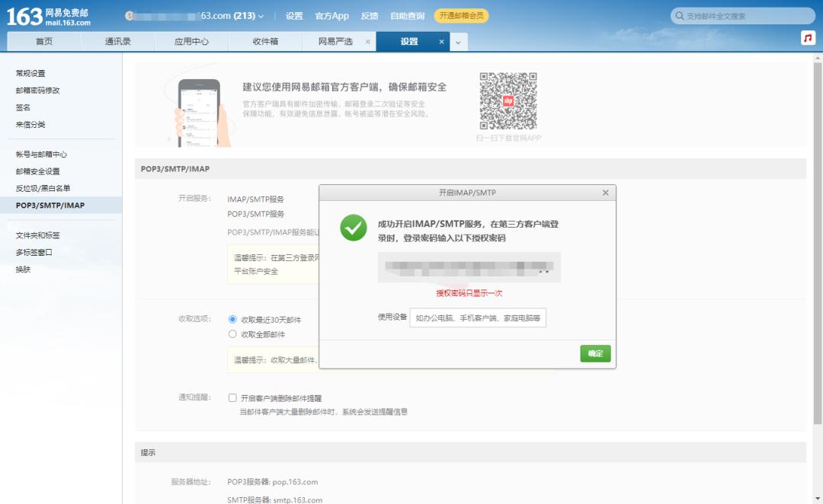Click the red music note icon
The image size is (823, 504).
tap(808, 37)
